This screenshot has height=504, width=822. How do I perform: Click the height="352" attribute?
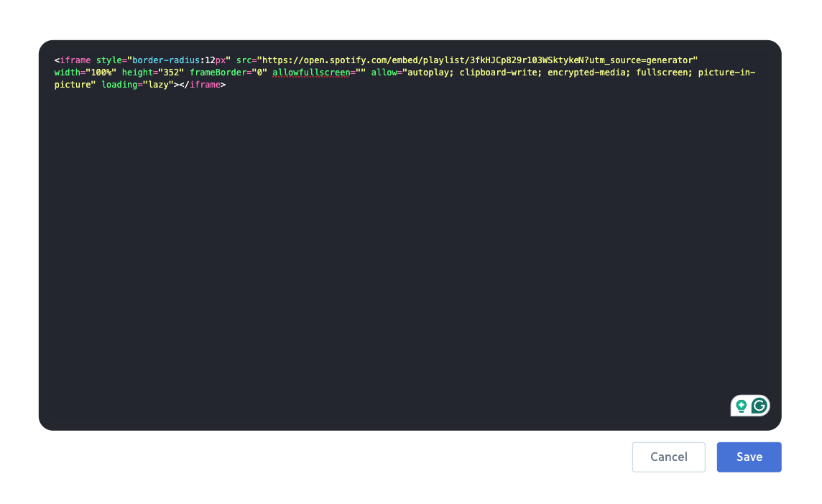[x=152, y=73]
